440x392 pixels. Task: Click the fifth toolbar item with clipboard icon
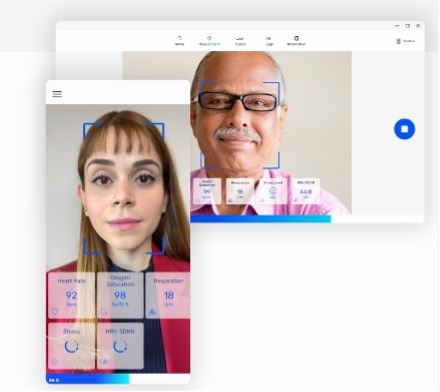[296, 41]
